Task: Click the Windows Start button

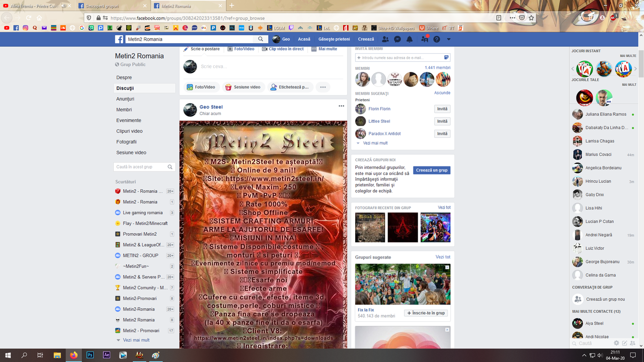Action: pyautogui.click(x=8, y=355)
